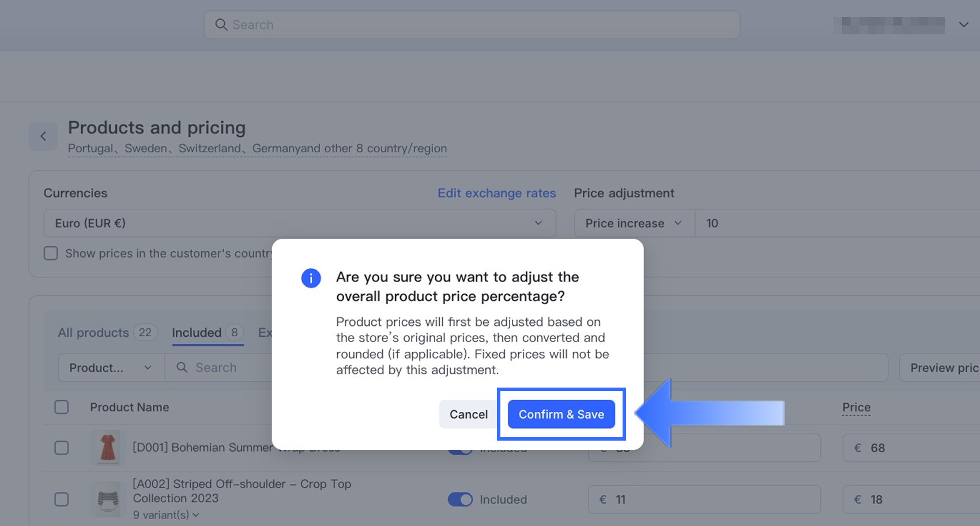This screenshot has height=526, width=980.
Task: Cancel the price adjustment dialog
Action: tap(468, 414)
